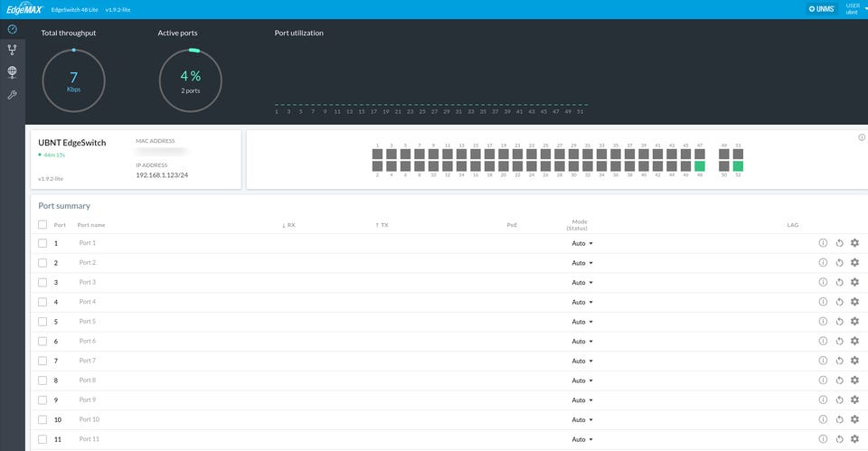Select the green active port 52 square

pos(738,166)
